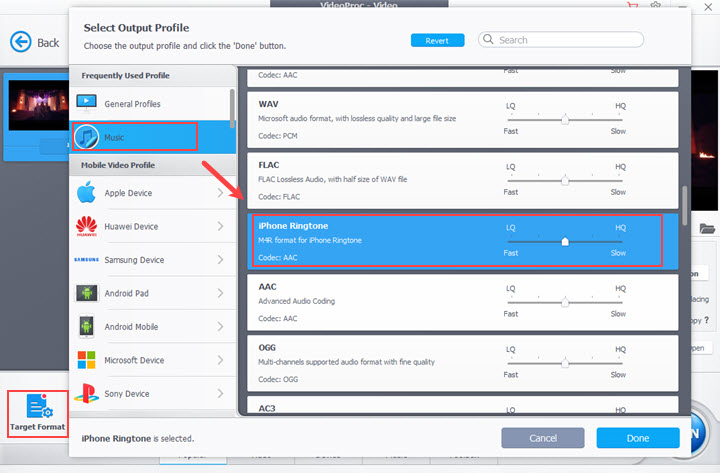Select the iPhone Ringtone profile title
This screenshot has height=474, width=720.
(293, 226)
